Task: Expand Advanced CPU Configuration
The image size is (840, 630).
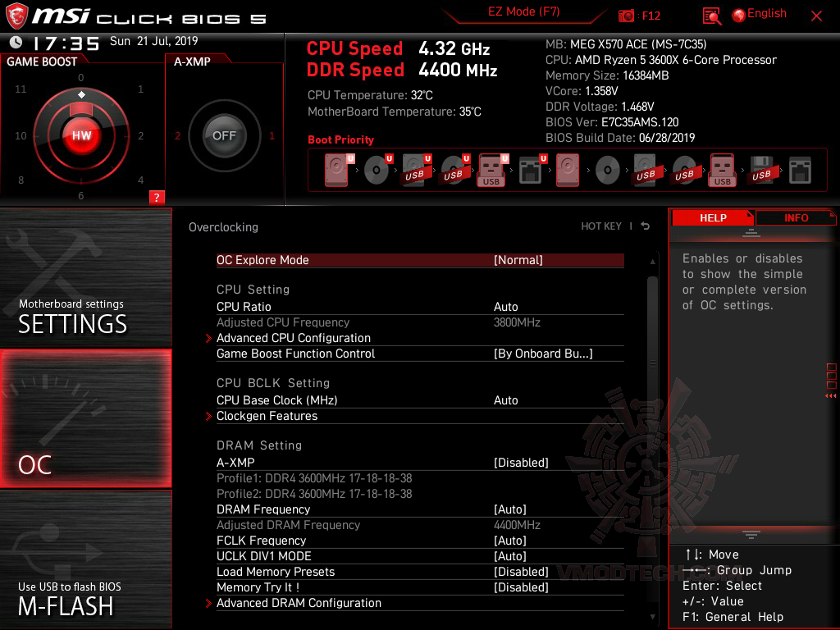Action: point(294,338)
